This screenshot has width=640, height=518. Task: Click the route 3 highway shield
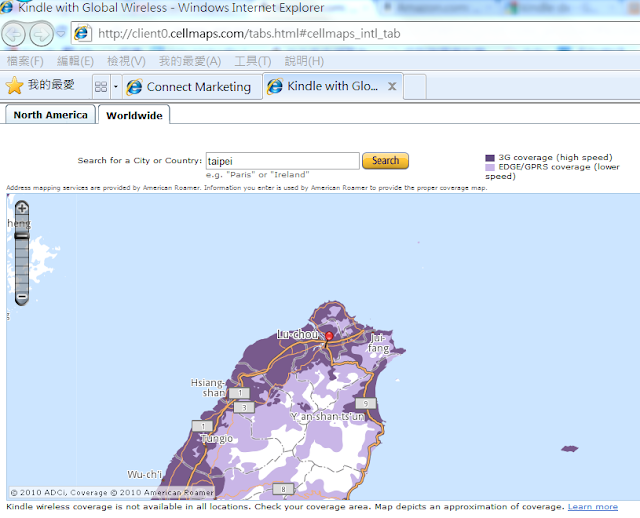click(244, 407)
